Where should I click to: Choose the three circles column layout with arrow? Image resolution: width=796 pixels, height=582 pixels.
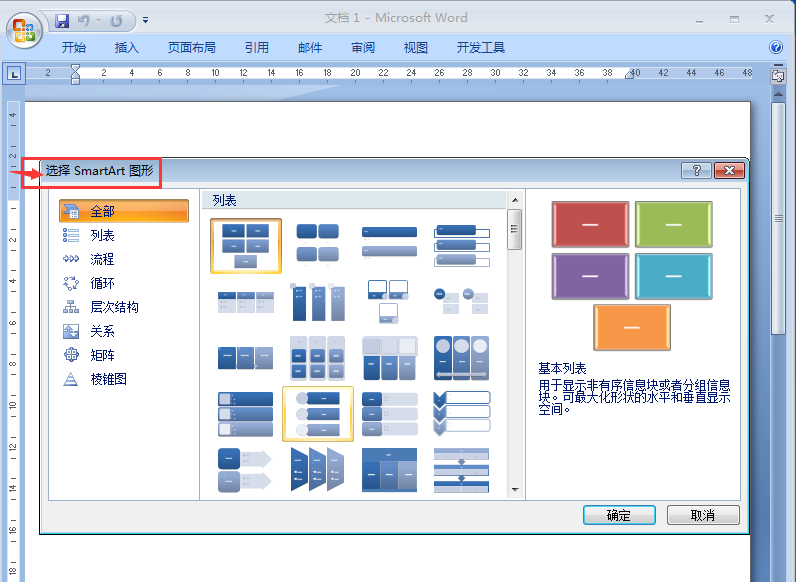[461, 358]
